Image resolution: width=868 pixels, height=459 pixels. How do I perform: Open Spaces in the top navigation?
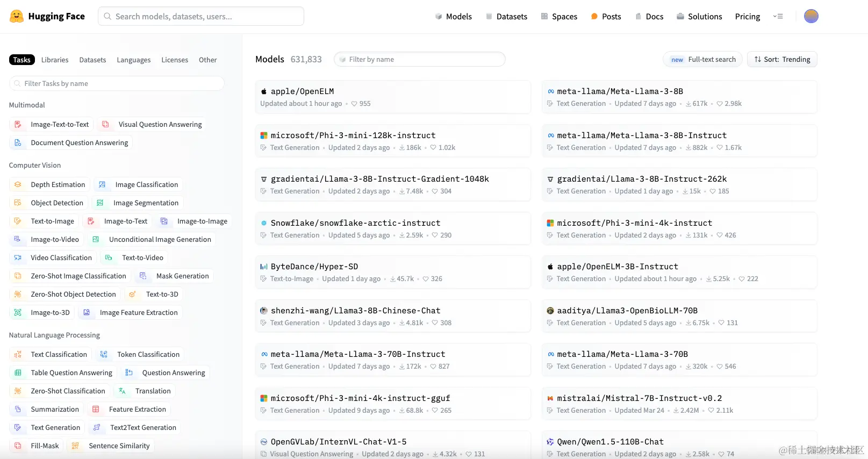click(559, 16)
